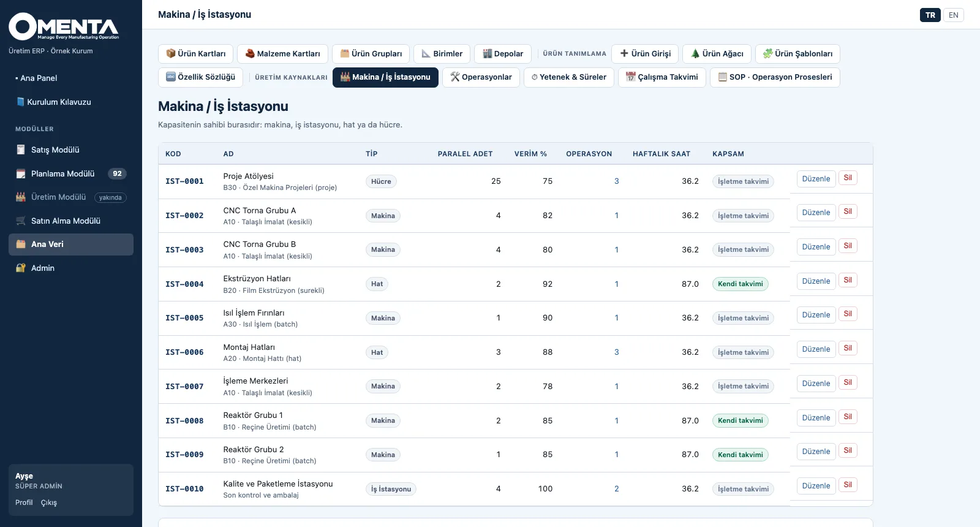
Task: Open the Birimler tab
Action: pos(442,54)
